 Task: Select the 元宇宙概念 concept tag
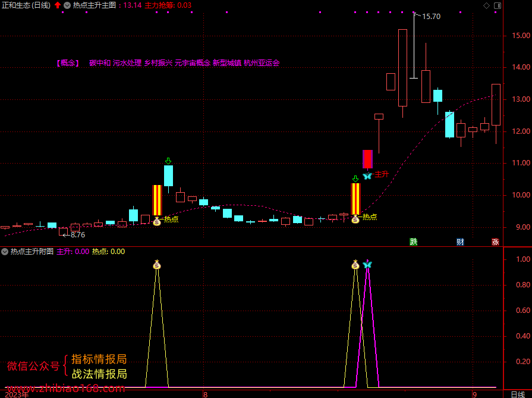[x=193, y=63]
